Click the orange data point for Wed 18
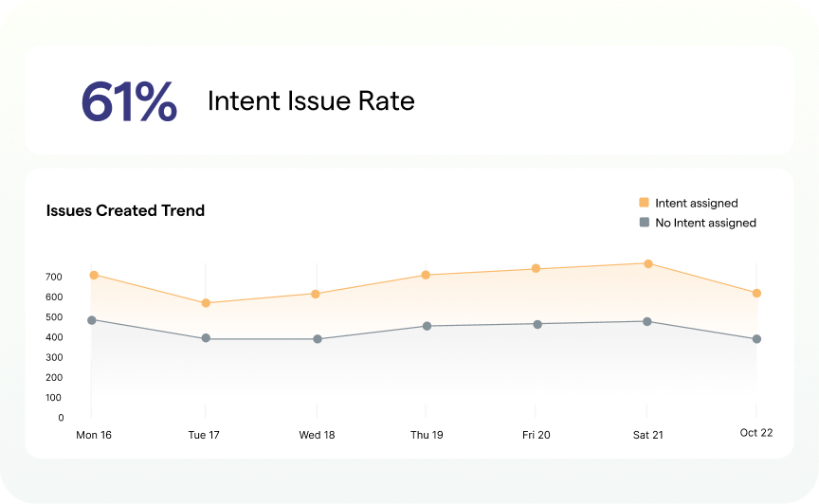This screenshot has width=819, height=504. 316,294
